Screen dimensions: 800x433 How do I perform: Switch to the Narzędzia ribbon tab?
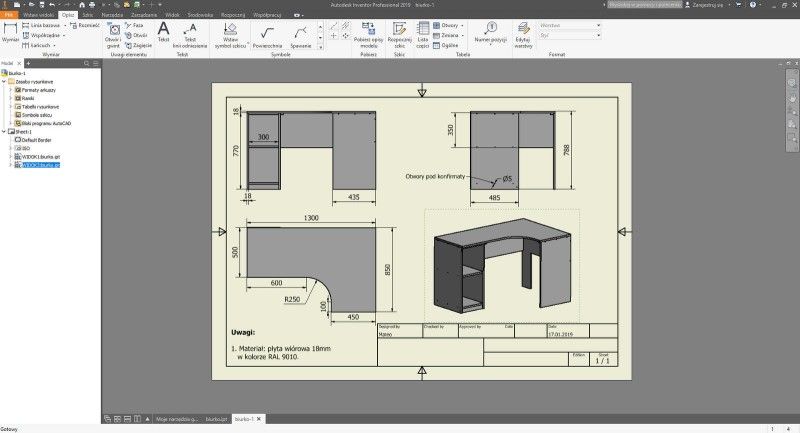click(112, 15)
